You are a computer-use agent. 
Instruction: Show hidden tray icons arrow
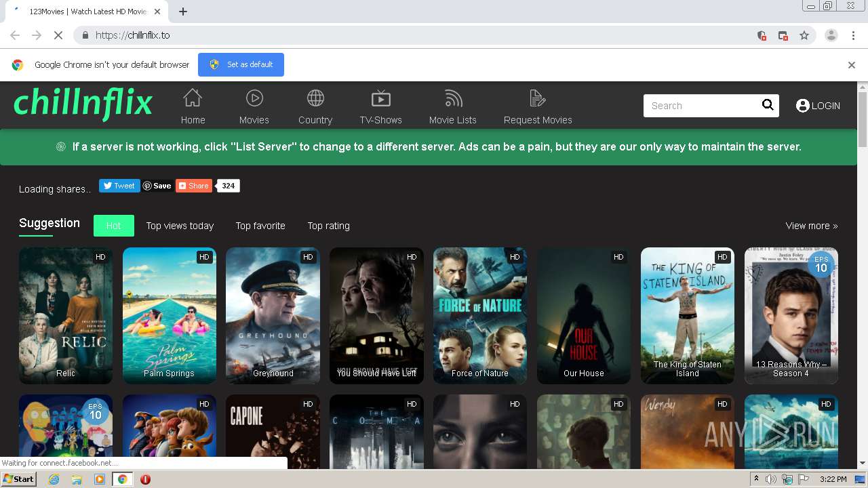click(756, 479)
